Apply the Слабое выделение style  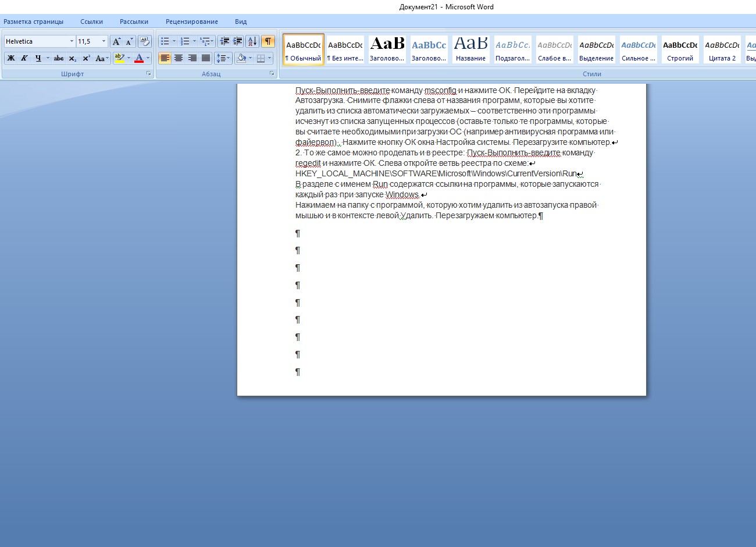click(x=555, y=49)
